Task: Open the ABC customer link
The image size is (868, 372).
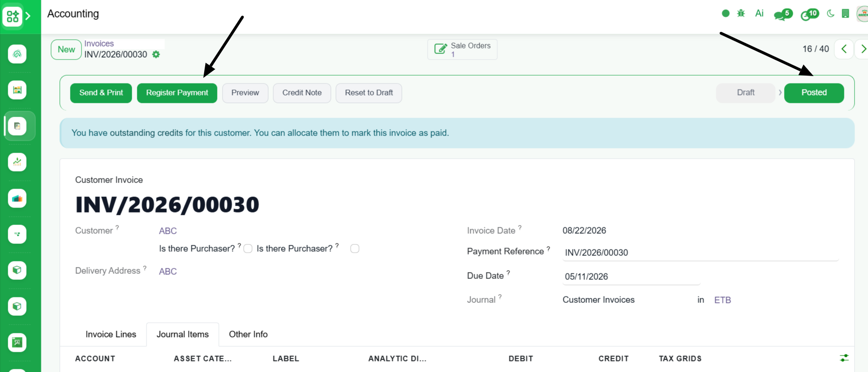Action: 168,231
